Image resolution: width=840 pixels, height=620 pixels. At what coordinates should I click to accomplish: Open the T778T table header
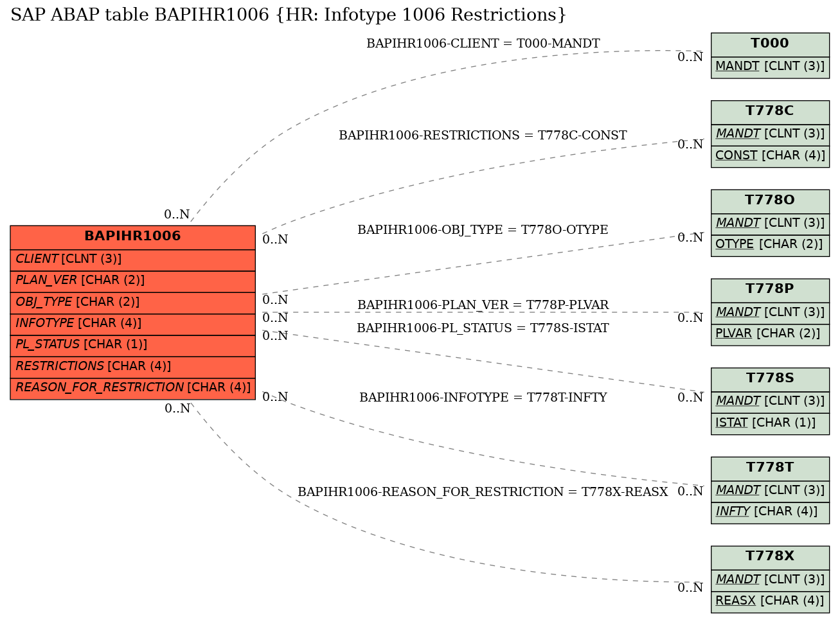[770, 468]
